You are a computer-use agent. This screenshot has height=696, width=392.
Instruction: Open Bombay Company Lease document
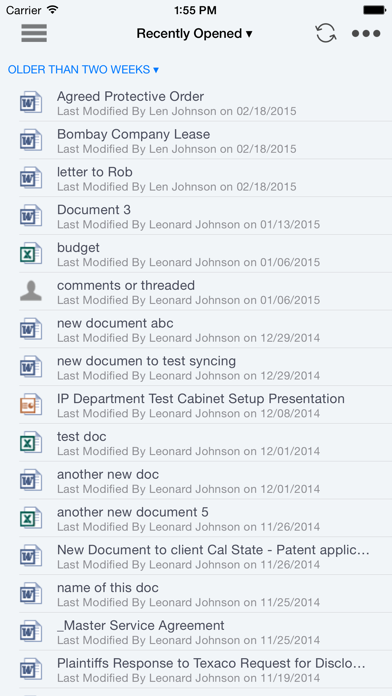click(x=206, y=140)
